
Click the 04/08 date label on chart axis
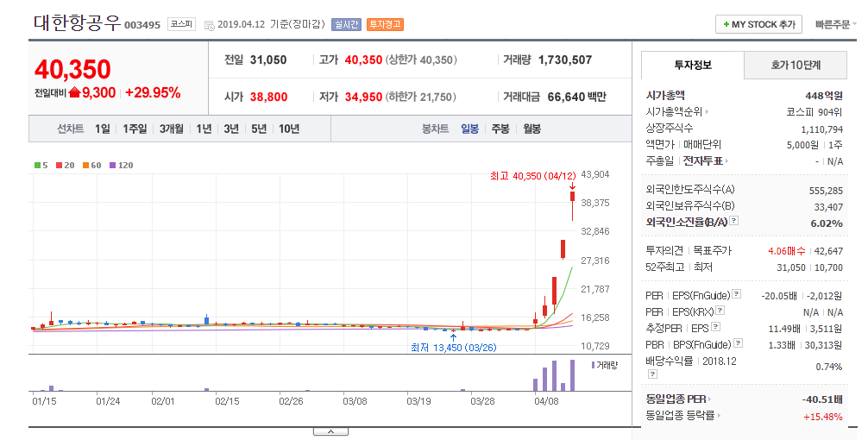tap(546, 400)
